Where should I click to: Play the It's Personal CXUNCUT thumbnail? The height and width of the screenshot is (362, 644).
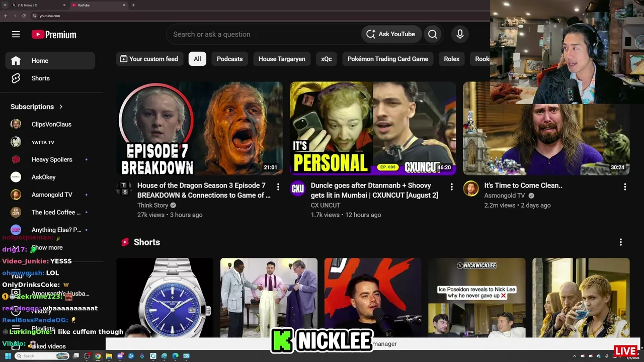coord(373,128)
